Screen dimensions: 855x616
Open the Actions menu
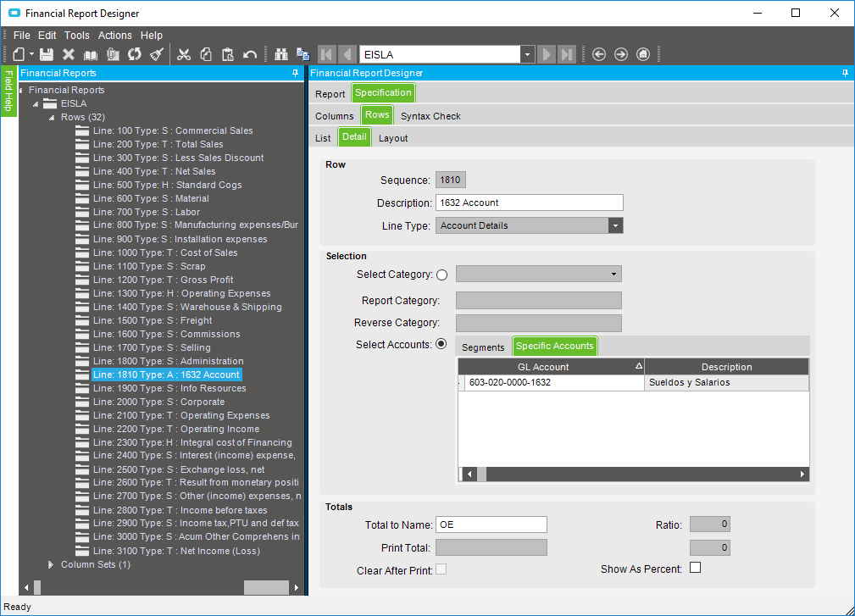[115, 36]
